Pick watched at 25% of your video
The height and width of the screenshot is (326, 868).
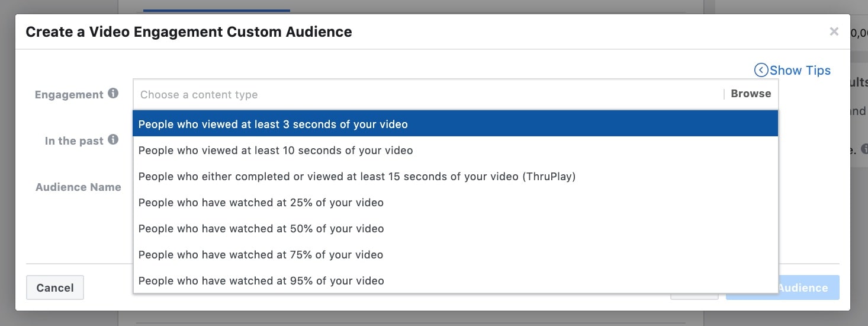click(x=456, y=203)
